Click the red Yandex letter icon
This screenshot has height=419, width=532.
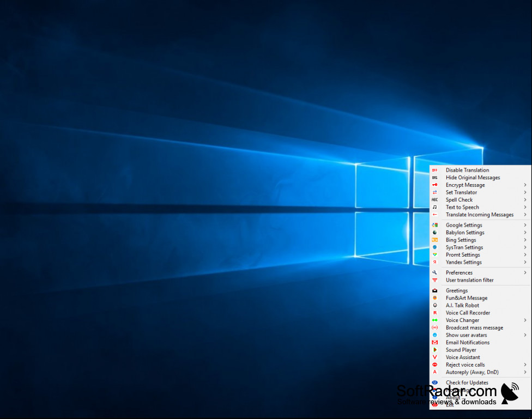coord(434,262)
